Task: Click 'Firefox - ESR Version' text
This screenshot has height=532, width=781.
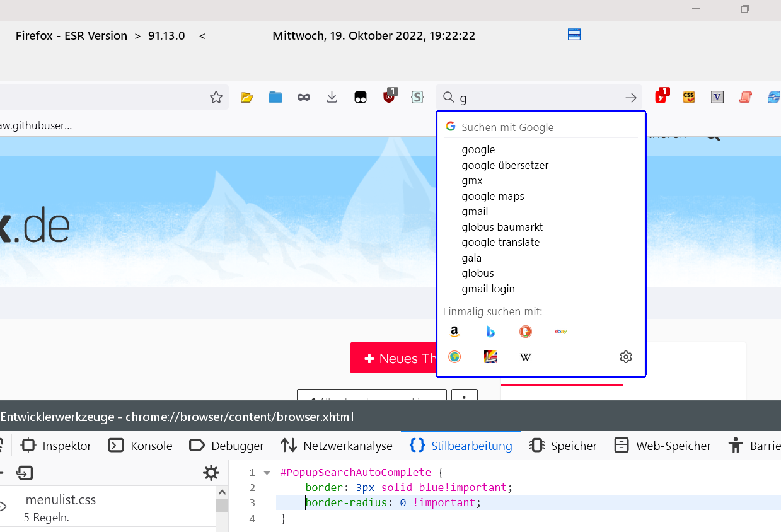Action: (71, 36)
